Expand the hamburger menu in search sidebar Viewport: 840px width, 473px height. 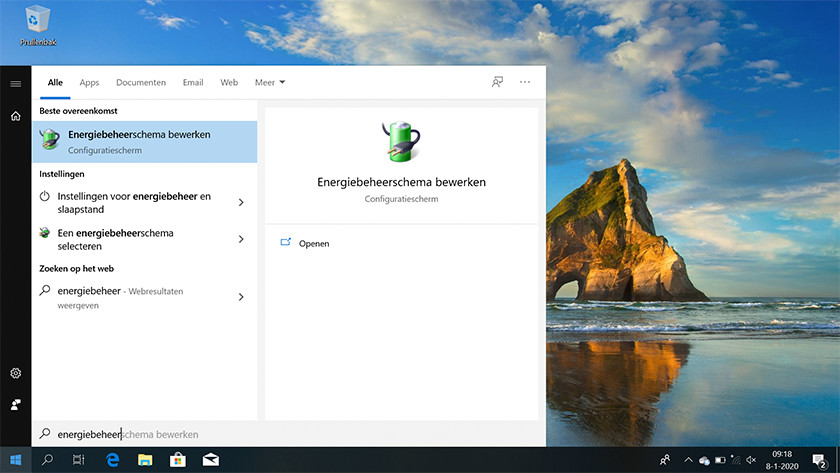click(x=16, y=84)
